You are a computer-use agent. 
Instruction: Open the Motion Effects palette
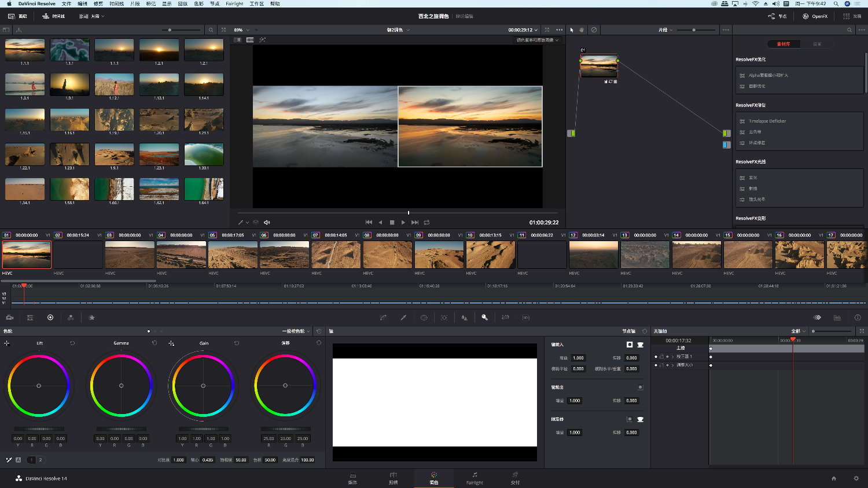point(91,317)
